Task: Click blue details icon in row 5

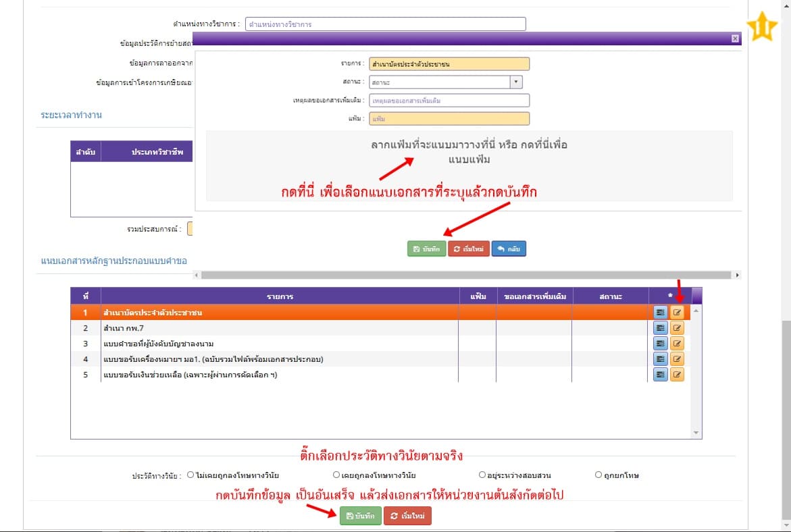Action: (661, 374)
